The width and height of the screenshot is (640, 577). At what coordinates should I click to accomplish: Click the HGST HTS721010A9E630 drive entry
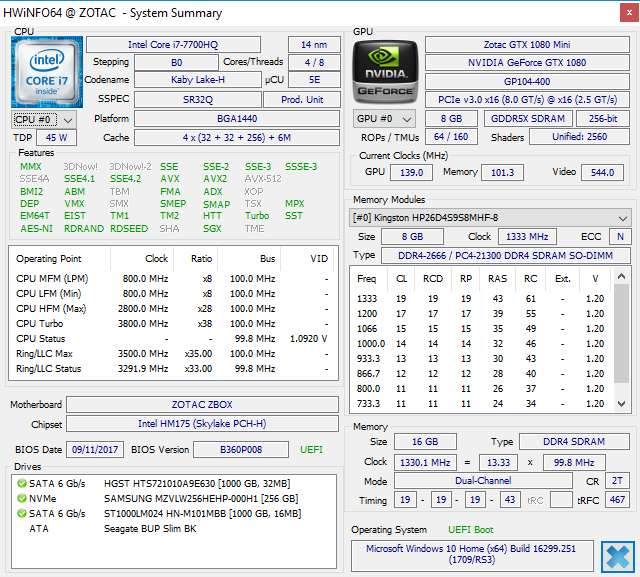click(197, 484)
